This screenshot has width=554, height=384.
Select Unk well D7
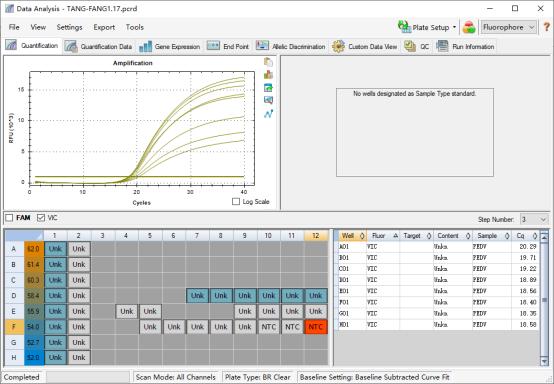point(197,296)
